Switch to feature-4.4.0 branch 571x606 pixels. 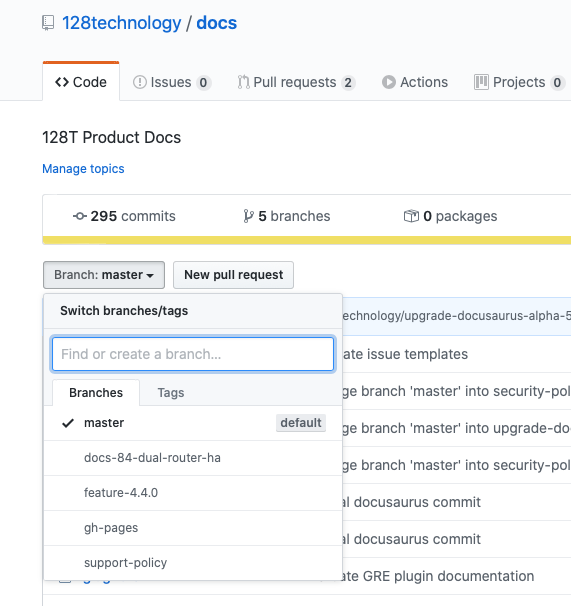(193, 493)
